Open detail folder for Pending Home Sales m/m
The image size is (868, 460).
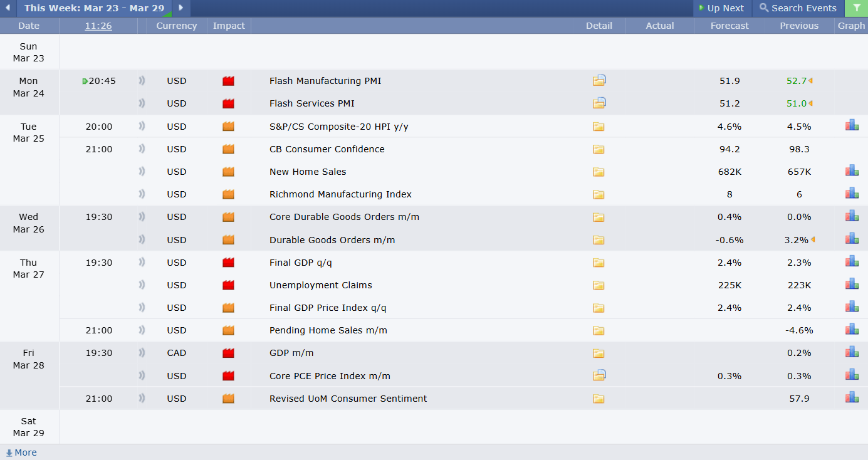599,330
